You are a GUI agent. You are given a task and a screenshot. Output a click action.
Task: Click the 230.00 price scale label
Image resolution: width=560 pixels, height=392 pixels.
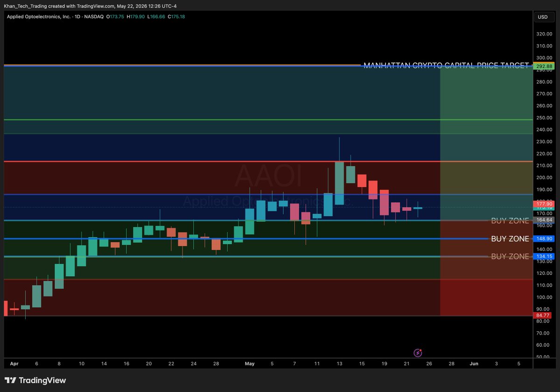coord(545,142)
